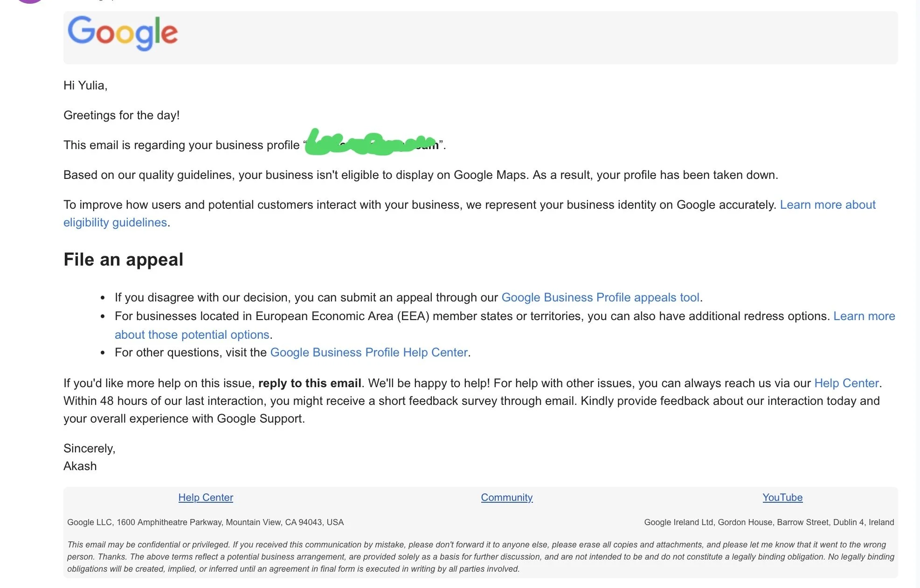Open the YouTube footer link
Image resolution: width=920 pixels, height=588 pixels.
pos(782,498)
